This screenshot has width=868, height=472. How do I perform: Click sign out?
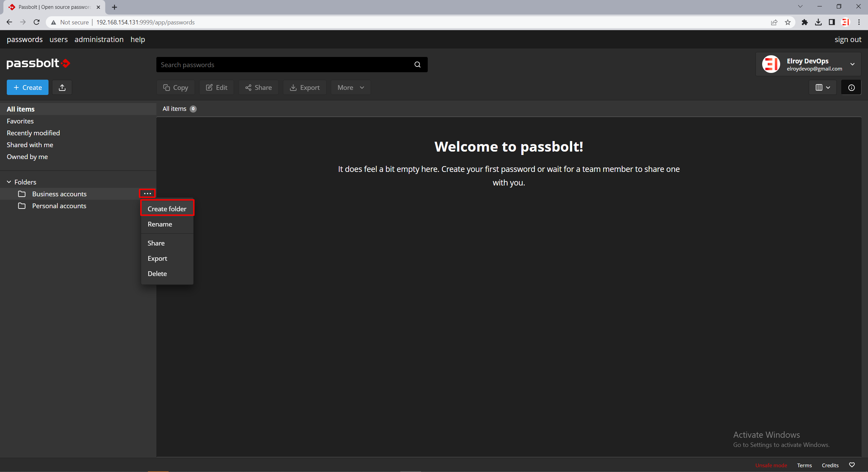(848, 40)
